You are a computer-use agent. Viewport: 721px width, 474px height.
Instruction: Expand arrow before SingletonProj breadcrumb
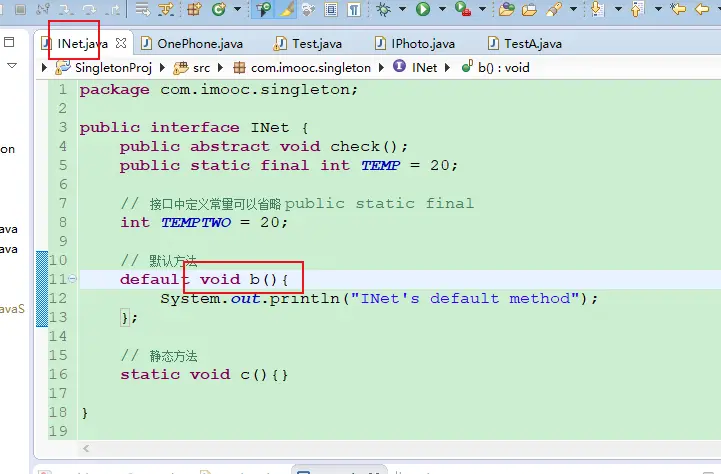[44, 68]
